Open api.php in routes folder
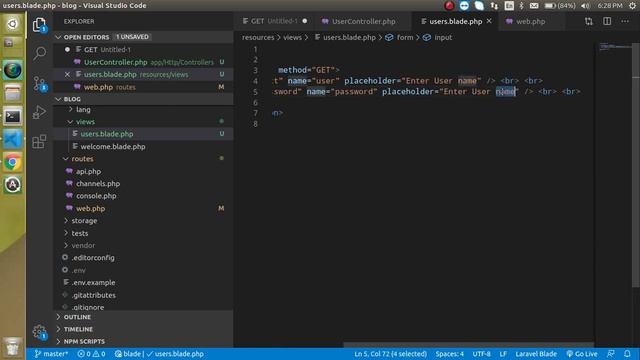The image size is (640, 360). pyautogui.click(x=143, y=171)
